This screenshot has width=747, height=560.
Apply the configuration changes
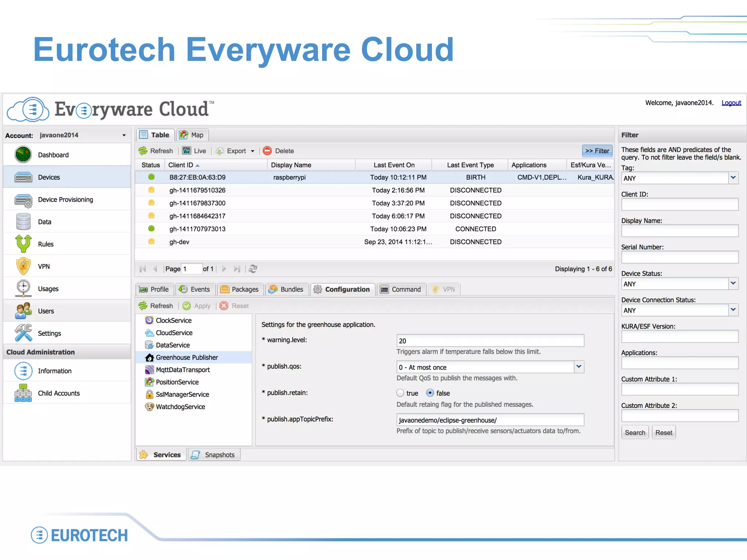pyautogui.click(x=197, y=306)
